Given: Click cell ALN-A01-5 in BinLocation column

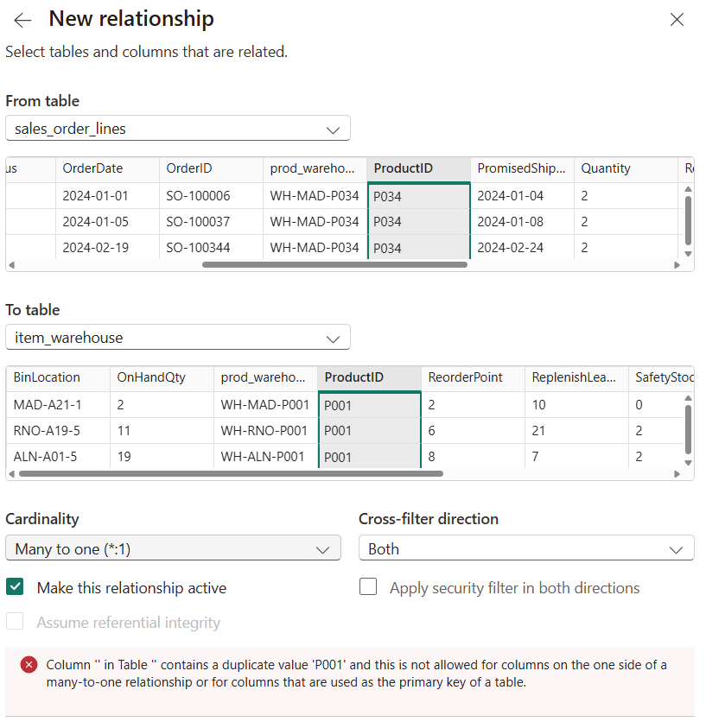Looking at the screenshot, I should [x=58, y=456].
